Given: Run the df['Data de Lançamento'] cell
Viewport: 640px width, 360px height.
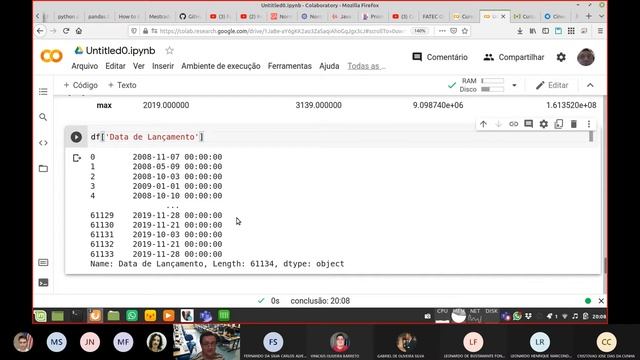Looking at the screenshot, I should [76, 137].
